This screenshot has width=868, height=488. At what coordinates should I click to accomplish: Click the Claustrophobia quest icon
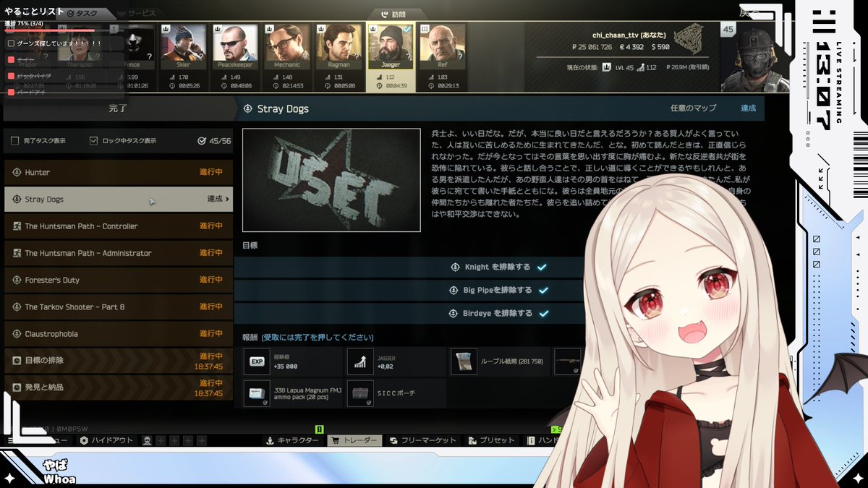tap(17, 334)
